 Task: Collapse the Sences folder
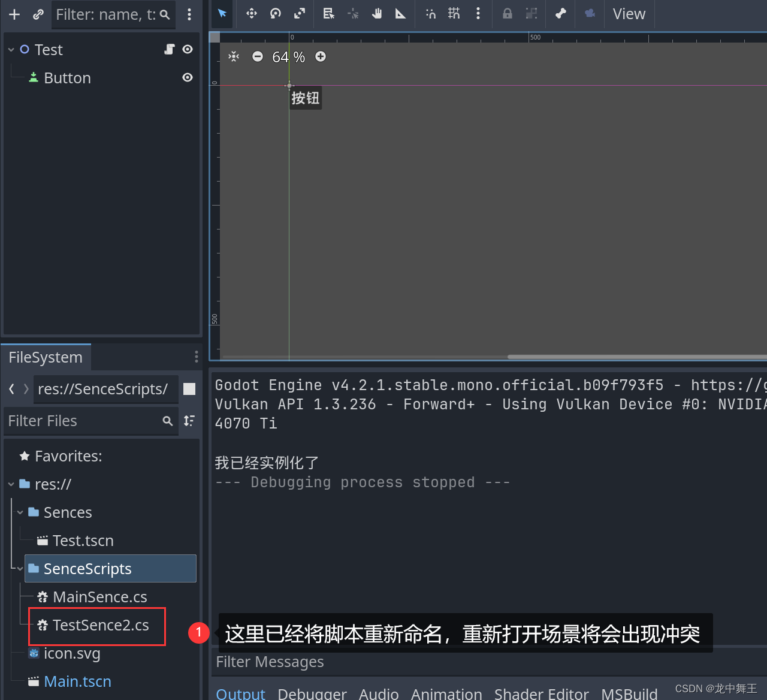(20, 512)
